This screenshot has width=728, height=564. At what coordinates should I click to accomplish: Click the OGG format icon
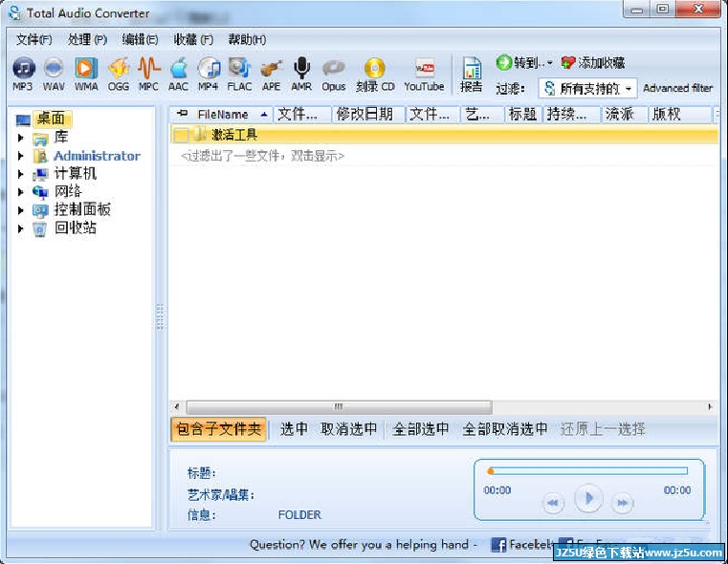(119, 74)
